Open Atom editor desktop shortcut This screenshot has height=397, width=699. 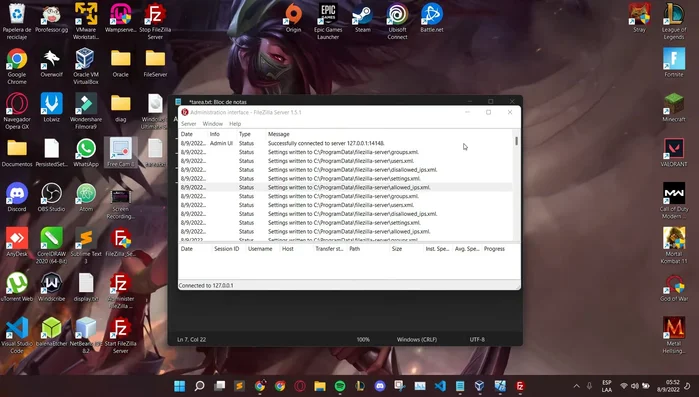point(86,197)
